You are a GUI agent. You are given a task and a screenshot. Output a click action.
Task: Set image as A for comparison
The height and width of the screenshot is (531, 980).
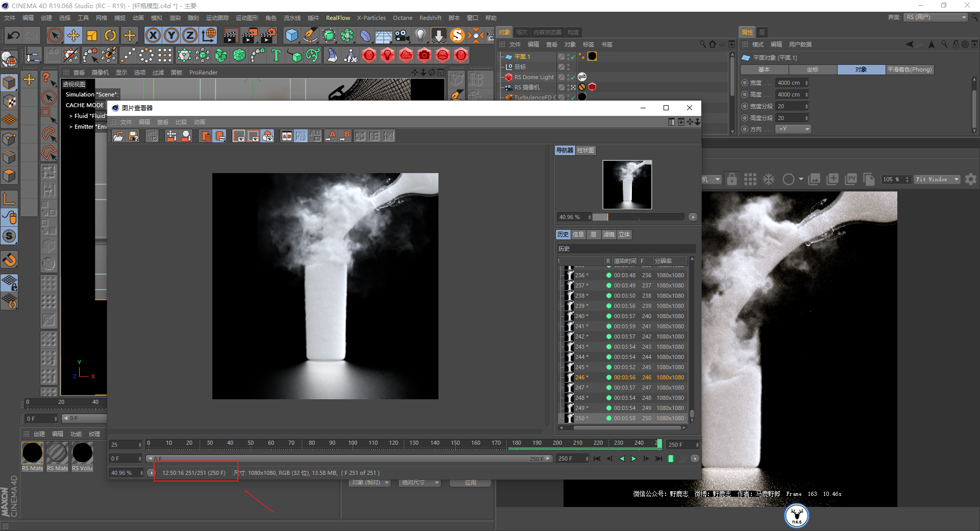[x=332, y=136]
